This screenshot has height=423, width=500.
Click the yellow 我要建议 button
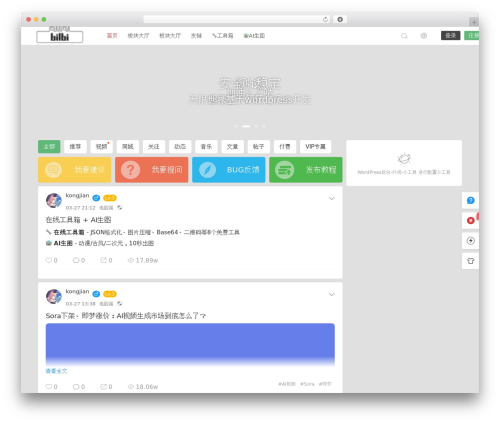pyautogui.click(x=75, y=170)
